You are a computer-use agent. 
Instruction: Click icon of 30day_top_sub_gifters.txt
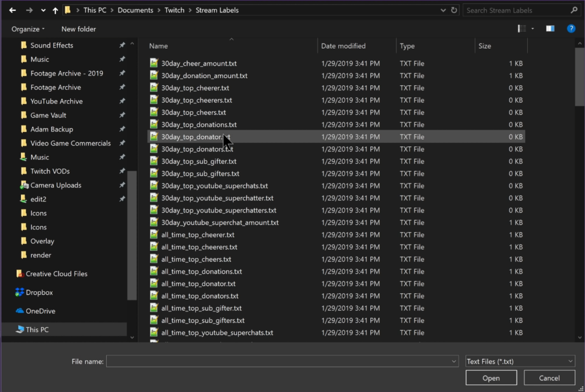click(x=154, y=173)
